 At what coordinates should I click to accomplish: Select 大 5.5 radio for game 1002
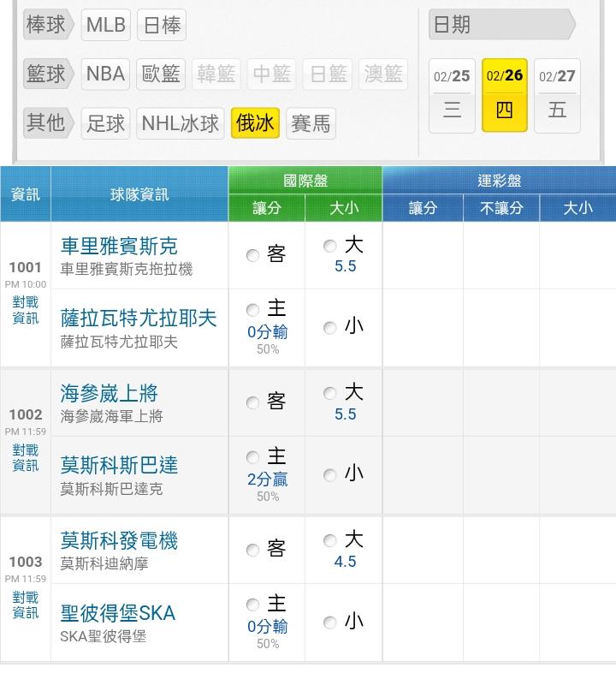tap(329, 393)
